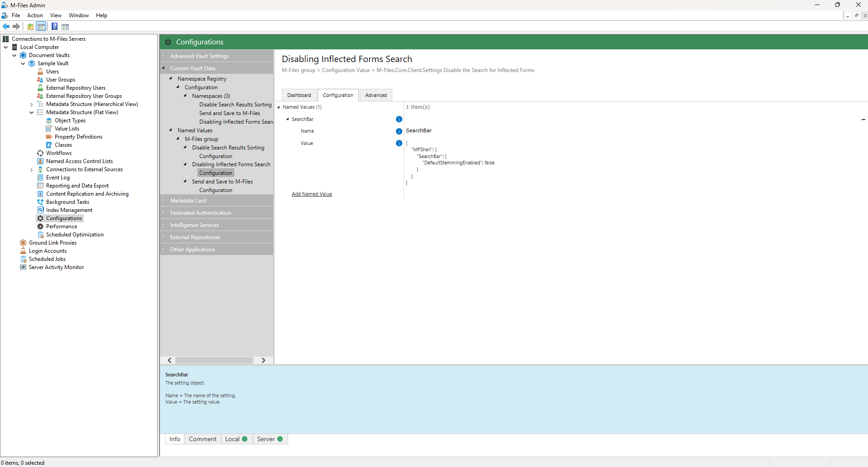This screenshot has width=868, height=467.
Task: Click info icon next to Name field
Action: click(399, 131)
